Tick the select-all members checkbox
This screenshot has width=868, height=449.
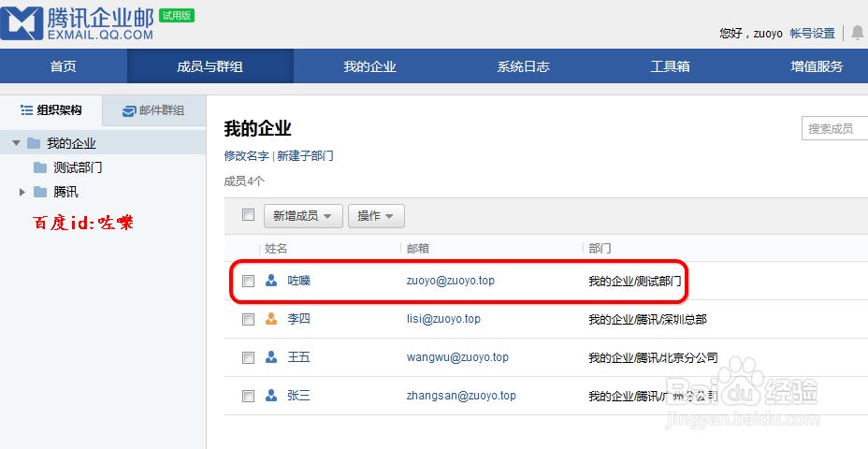coord(248,215)
